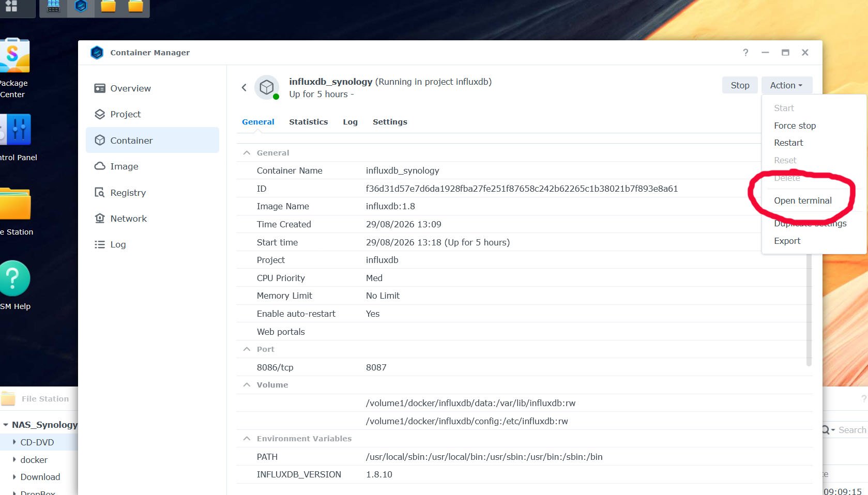Click the File Station folder icon in its title bar
This screenshot has width=868, height=495.
click(8, 399)
